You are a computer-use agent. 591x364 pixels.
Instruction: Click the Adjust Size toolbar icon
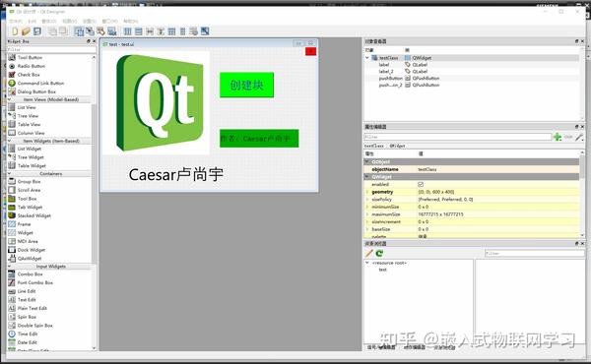205,31
